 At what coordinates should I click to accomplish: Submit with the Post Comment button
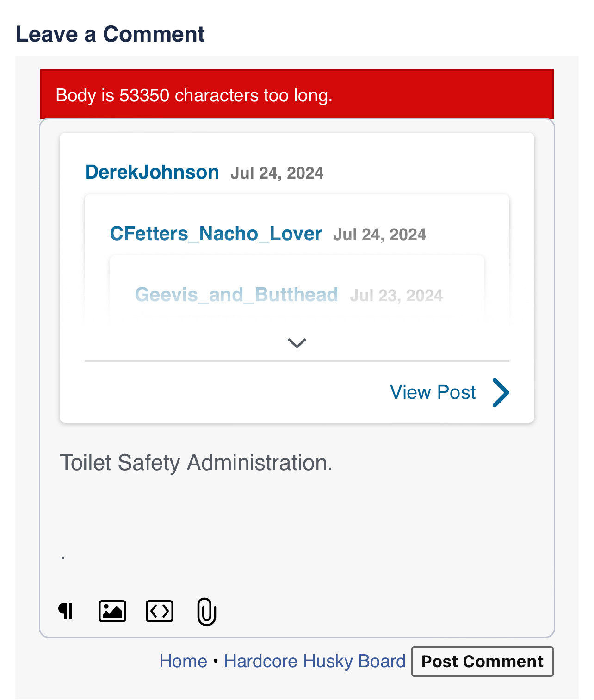click(482, 662)
